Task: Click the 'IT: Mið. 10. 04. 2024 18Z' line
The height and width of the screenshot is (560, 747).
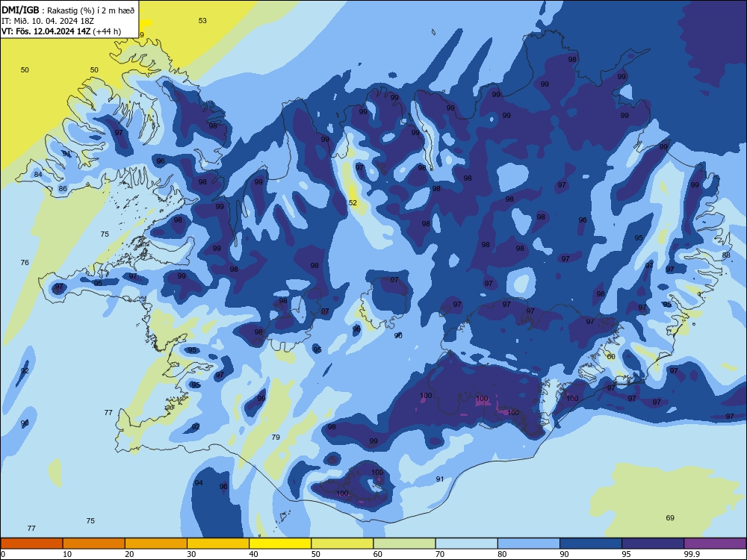Action: pos(48,21)
